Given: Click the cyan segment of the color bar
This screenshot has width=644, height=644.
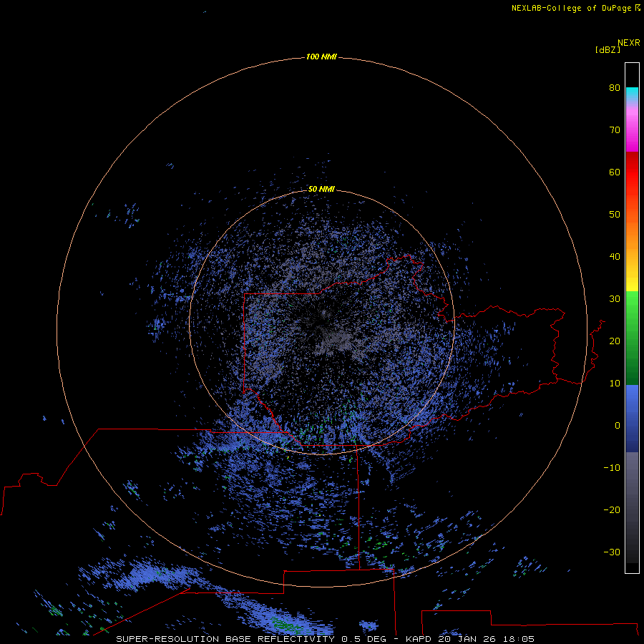Looking at the screenshot, I should 632,94.
